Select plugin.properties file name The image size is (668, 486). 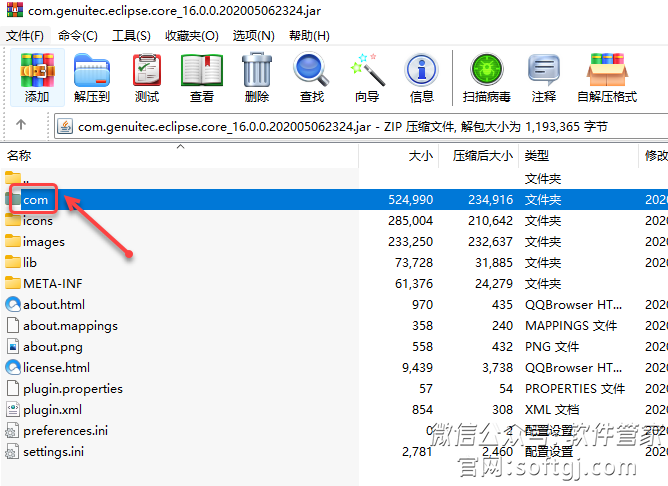click(73, 388)
